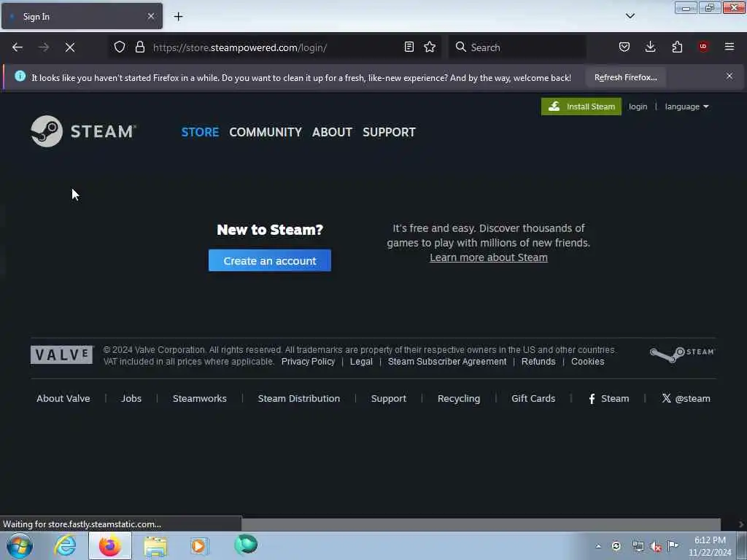Open the STORE menu item

[200, 132]
